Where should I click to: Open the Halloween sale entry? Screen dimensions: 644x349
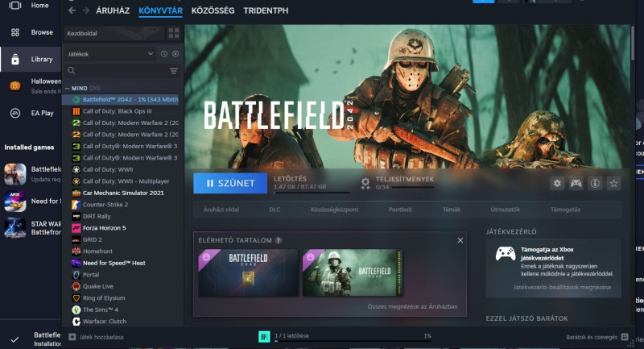[x=31, y=86]
